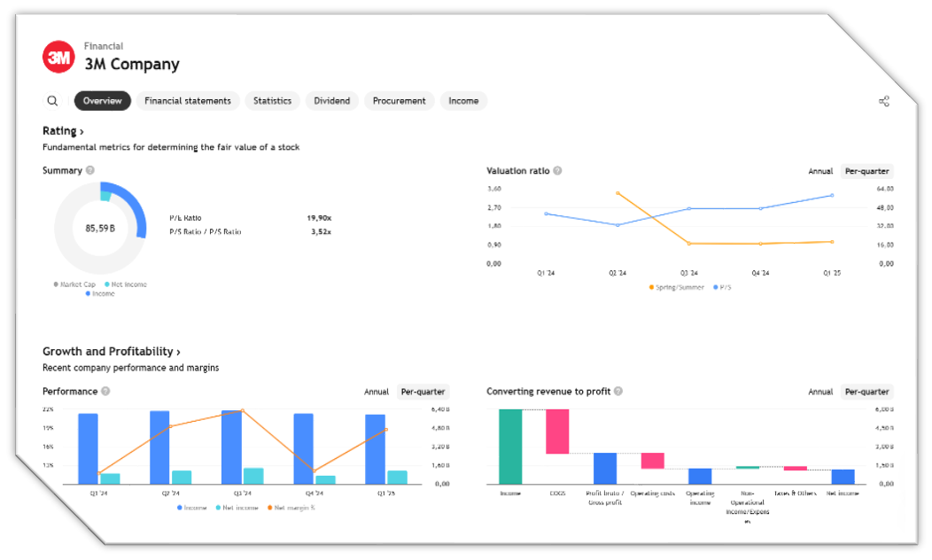Click the 3,52x P/S value
Viewport: 932px width, 560px height.
click(321, 232)
